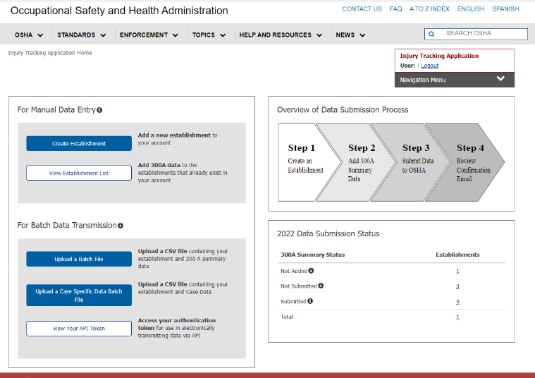The image size is (535, 378).
Task: Expand the Navigation Menu chevron
Action: 500,79
